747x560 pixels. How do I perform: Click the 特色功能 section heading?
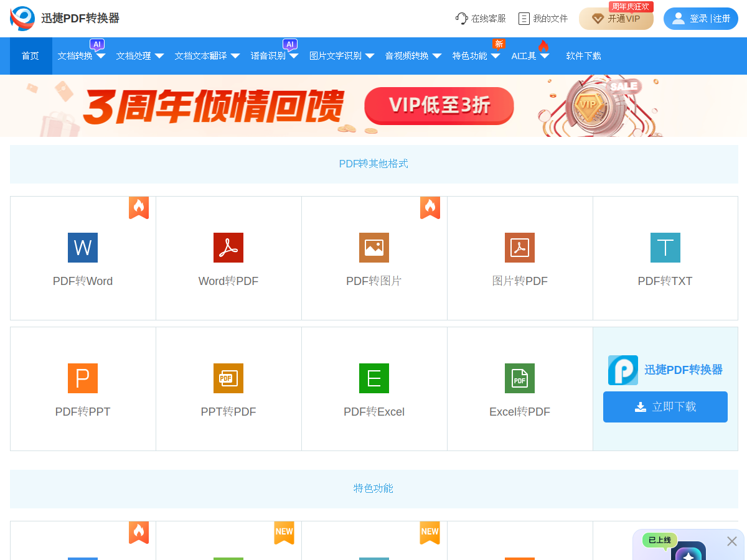(x=374, y=488)
